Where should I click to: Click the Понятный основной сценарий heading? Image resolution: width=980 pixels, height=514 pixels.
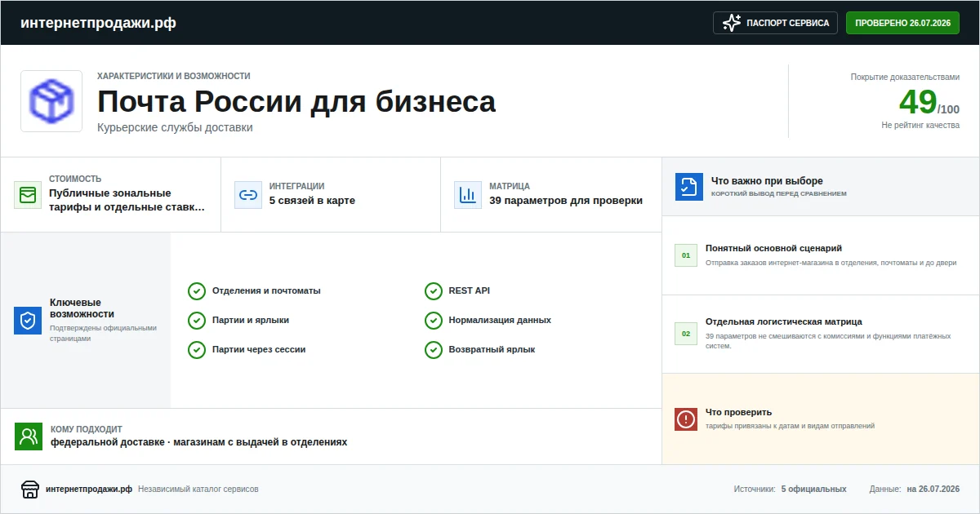pos(773,248)
